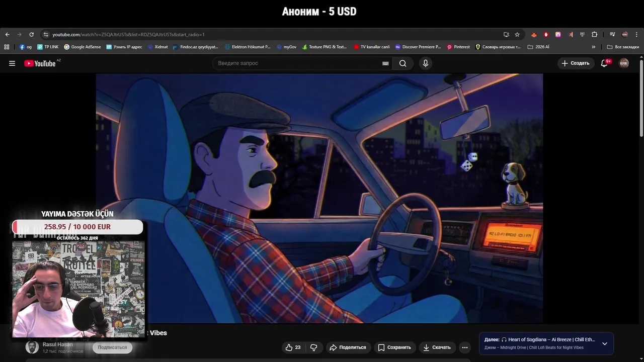This screenshot has width=644, height=362.
Task: Open the 2026 AI bookmarks folder
Action: [538, 47]
